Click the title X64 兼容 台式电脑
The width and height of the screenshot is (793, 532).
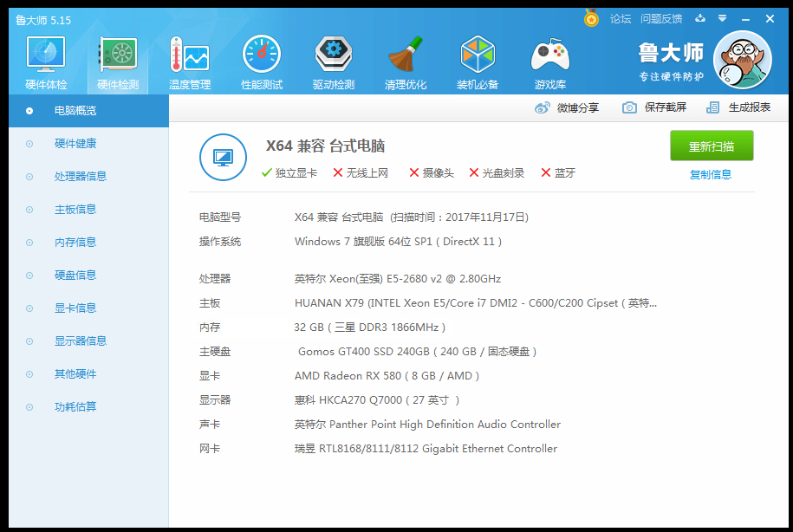click(x=325, y=146)
